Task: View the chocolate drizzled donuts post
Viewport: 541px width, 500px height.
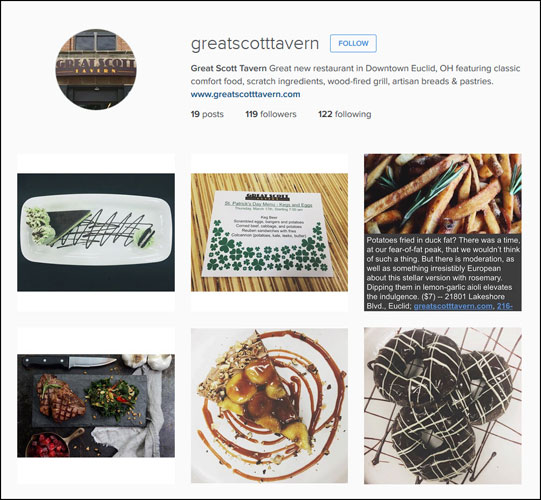Action: pos(443,405)
